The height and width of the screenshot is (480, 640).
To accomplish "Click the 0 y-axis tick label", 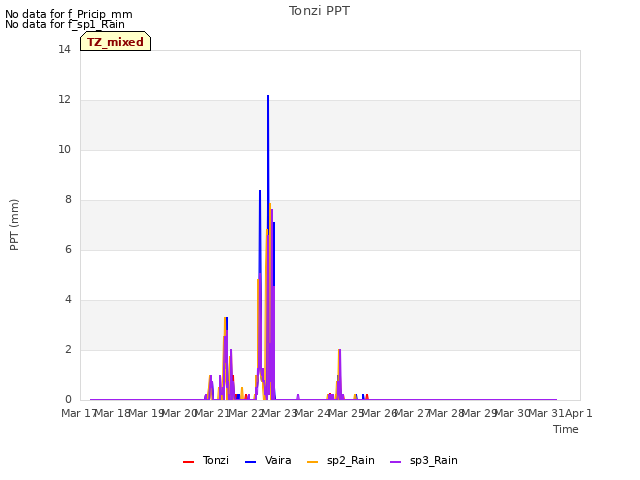I will 68,400.
